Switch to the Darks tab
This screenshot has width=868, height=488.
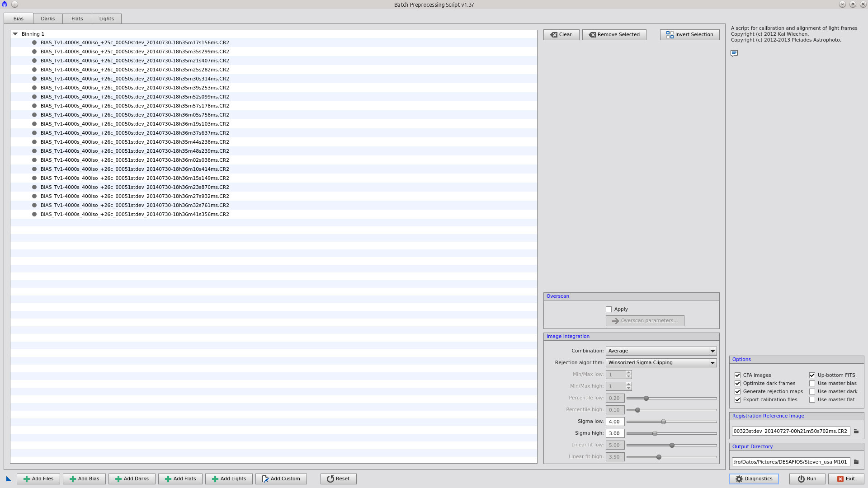tap(47, 19)
